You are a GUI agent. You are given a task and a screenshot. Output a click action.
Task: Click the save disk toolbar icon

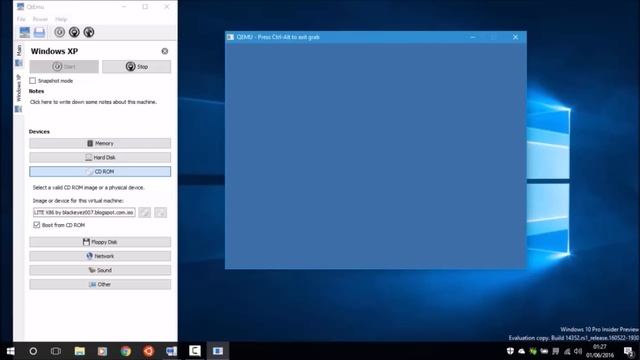click(39, 32)
